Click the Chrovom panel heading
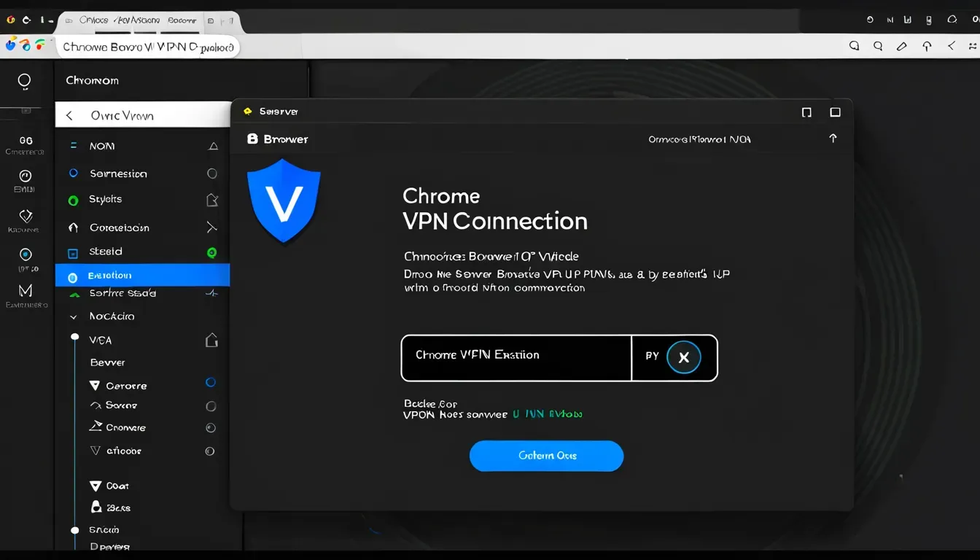980x560 pixels. pos(92,80)
